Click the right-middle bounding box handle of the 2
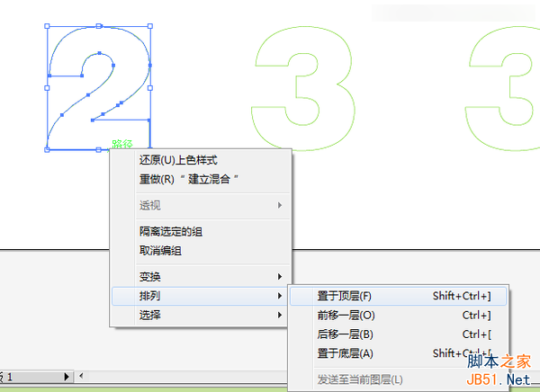 click(150, 88)
